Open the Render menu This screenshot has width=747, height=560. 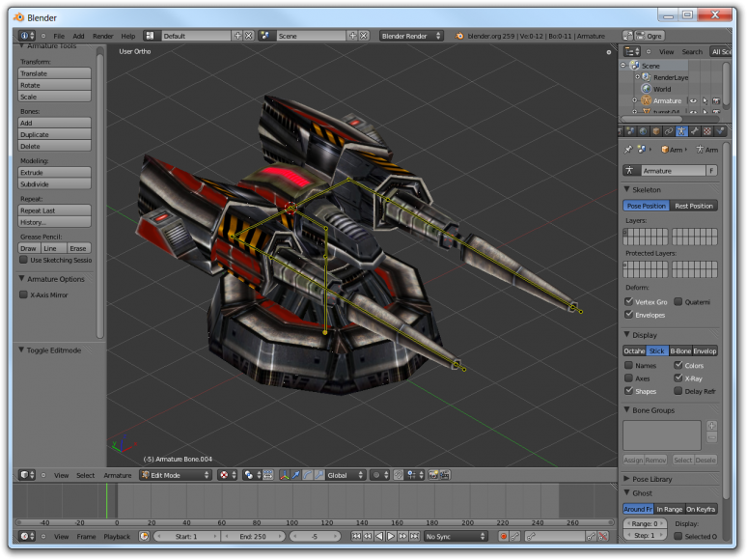click(x=103, y=36)
